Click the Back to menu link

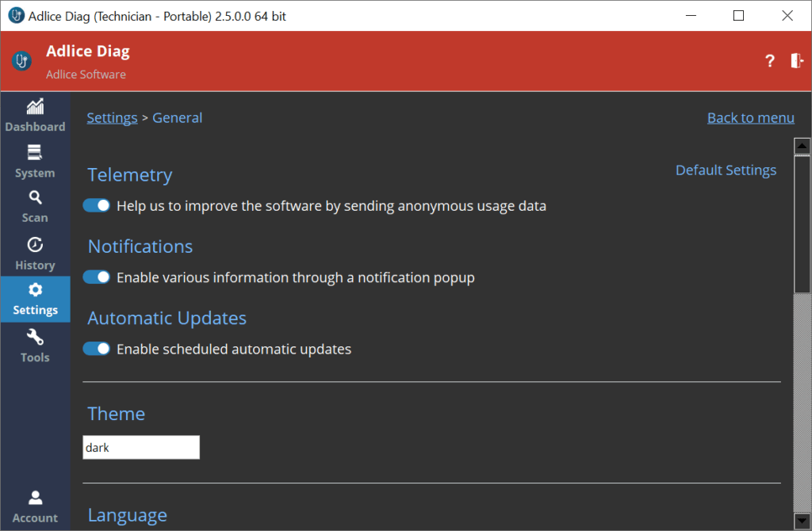pos(750,117)
